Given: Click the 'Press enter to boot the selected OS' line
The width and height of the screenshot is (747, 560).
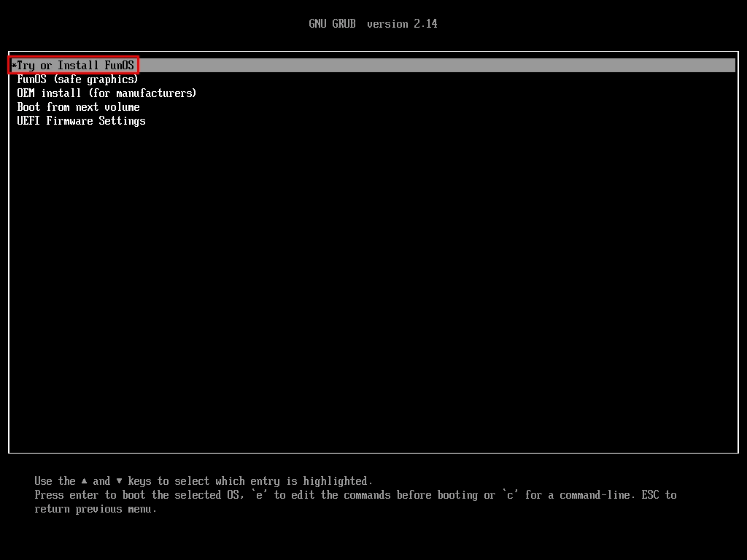Looking at the screenshot, I should pyautogui.click(x=355, y=495).
